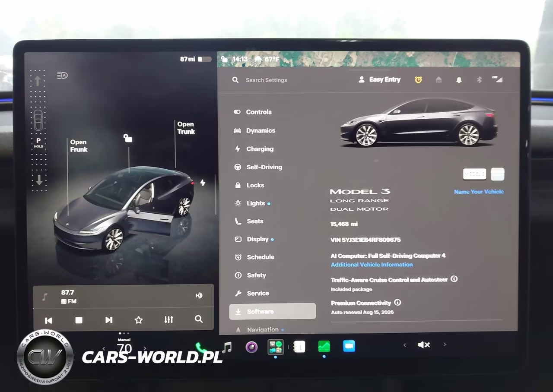The width and height of the screenshot is (553, 392).
Task: Add 87.7 FM to favorites star
Action: tap(139, 320)
